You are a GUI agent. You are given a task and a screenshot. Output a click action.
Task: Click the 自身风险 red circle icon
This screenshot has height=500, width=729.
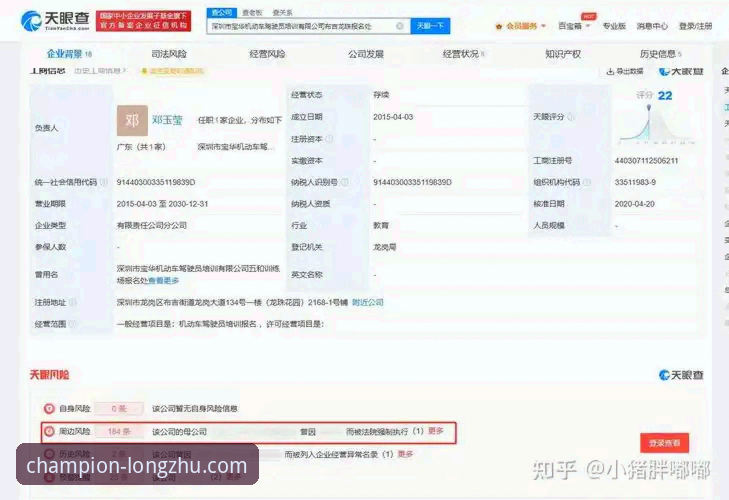click(49, 408)
